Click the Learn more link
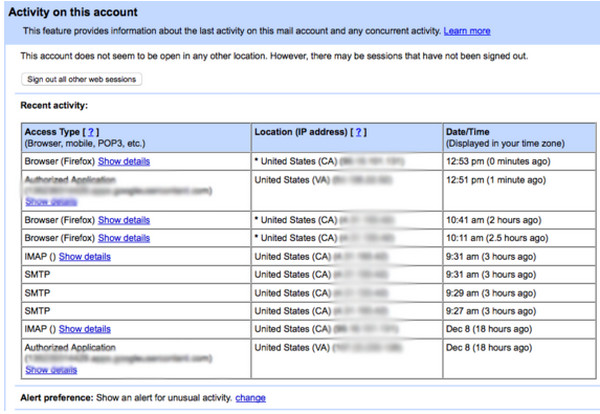Viewport: 600px width, 414px height. coord(467,31)
